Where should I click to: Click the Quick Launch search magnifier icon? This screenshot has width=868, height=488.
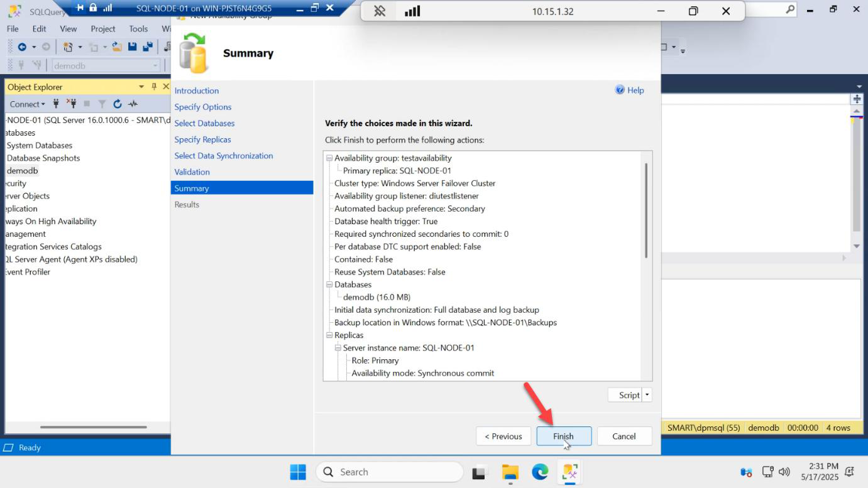coord(790,9)
